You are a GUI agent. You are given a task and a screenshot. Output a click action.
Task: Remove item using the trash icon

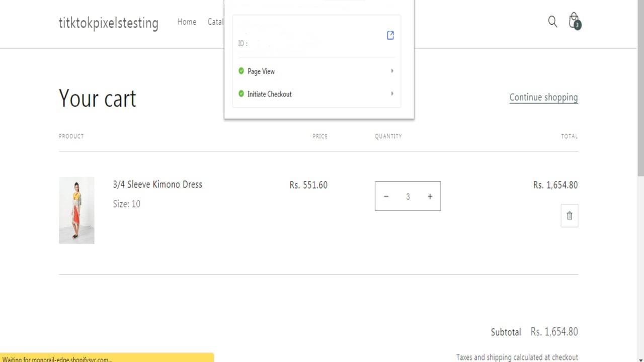570,216
